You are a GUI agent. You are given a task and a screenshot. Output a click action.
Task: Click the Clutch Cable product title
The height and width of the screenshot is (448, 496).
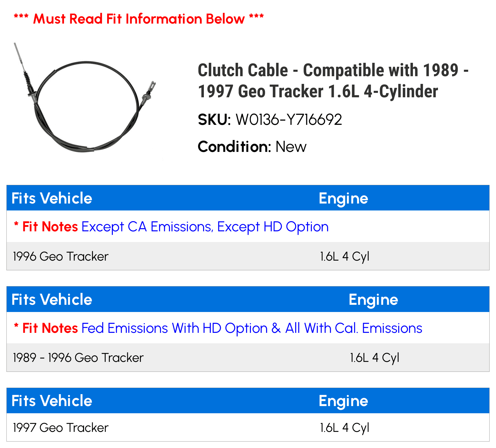pos(332,81)
